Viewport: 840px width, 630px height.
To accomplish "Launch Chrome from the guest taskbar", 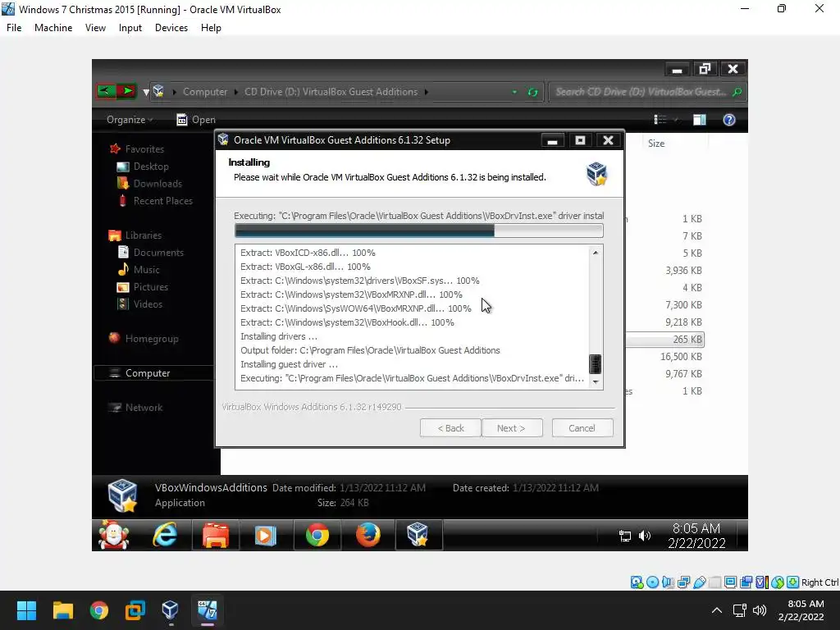I will pos(317,535).
